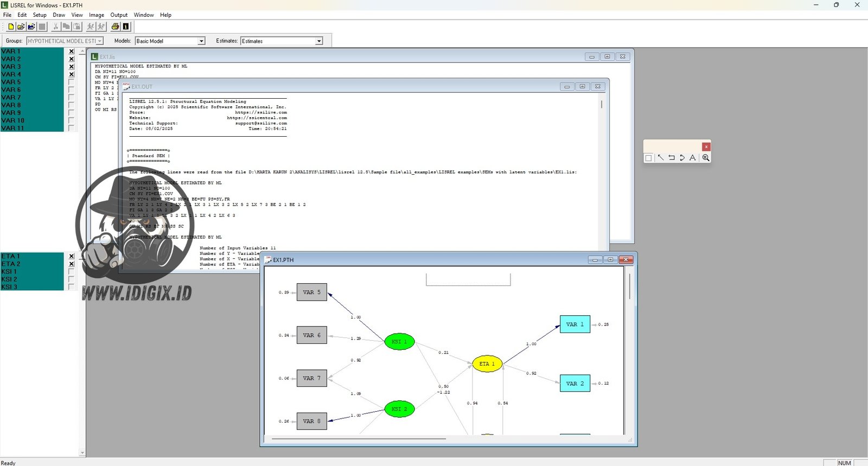Screen dimensions: 868x466
Task: Open the Window menu
Action: pyautogui.click(x=144, y=15)
